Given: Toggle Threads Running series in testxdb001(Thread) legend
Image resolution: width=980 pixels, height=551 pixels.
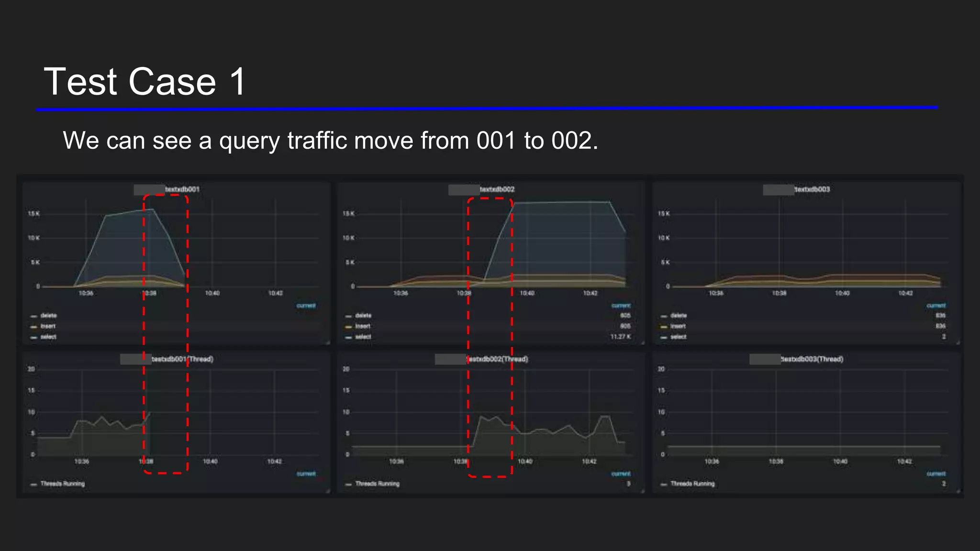Looking at the screenshot, I should [63, 484].
